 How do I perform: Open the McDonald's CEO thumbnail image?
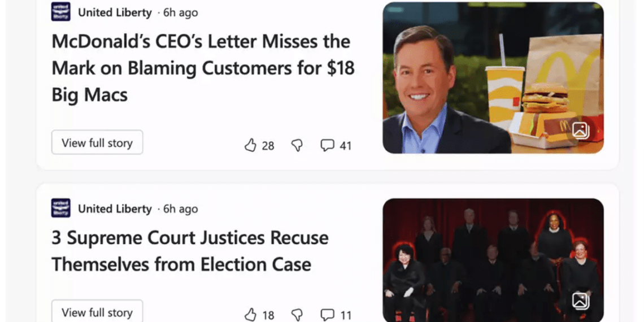tap(493, 78)
